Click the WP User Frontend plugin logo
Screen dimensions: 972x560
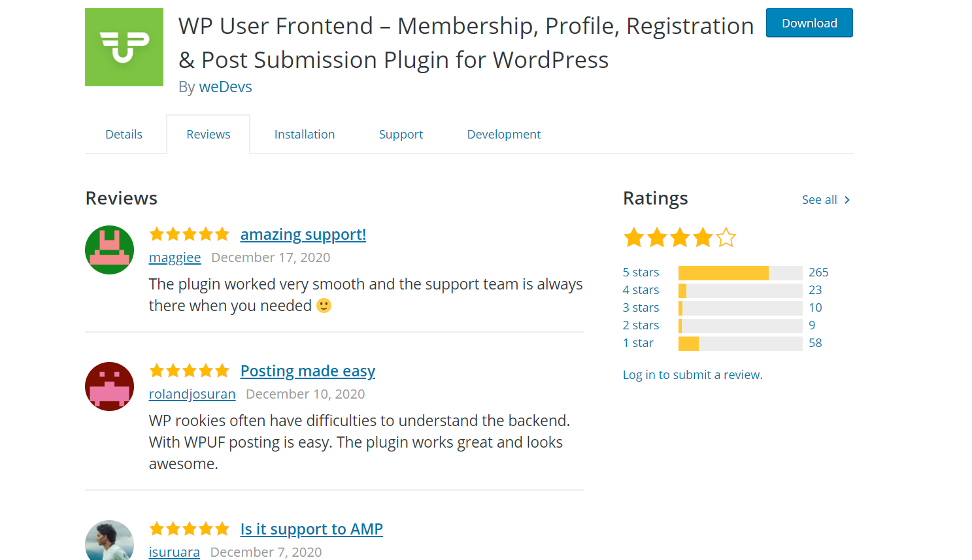click(124, 46)
